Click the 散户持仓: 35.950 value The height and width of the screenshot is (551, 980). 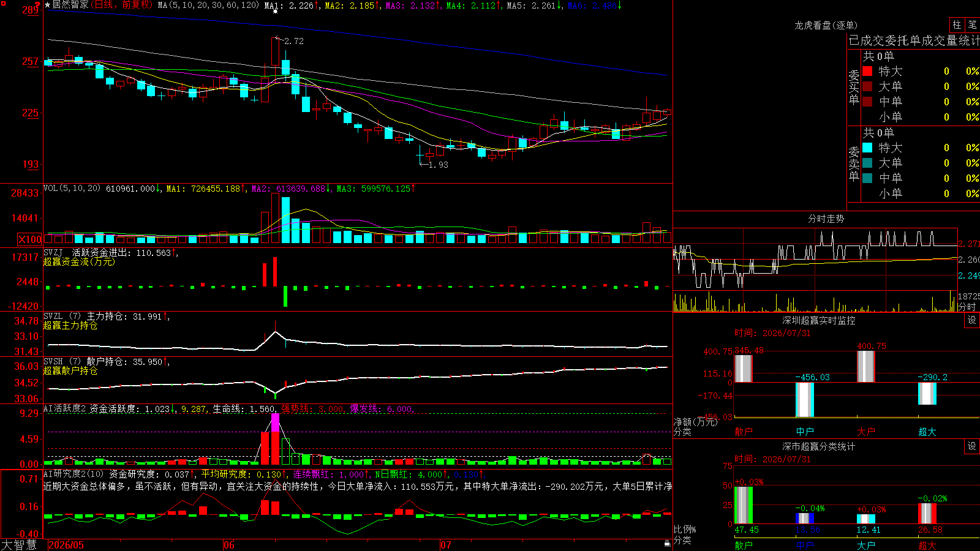pos(127,362)
